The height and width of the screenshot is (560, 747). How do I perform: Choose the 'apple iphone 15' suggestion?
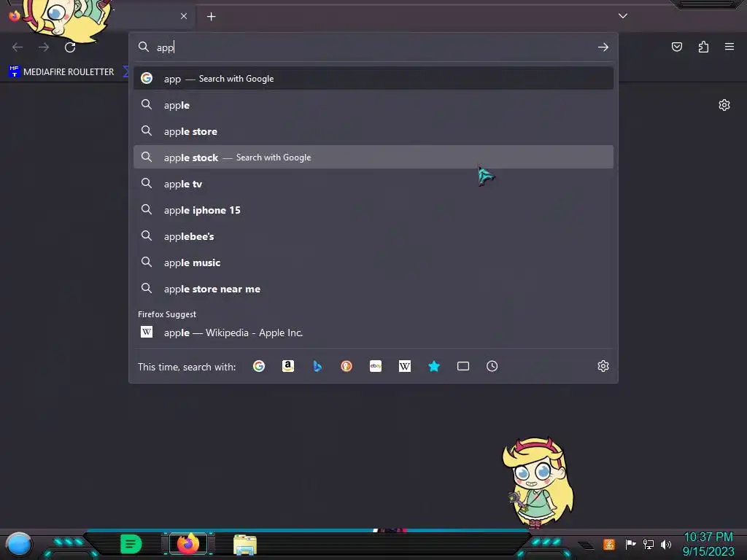click(x=373, y=210)
